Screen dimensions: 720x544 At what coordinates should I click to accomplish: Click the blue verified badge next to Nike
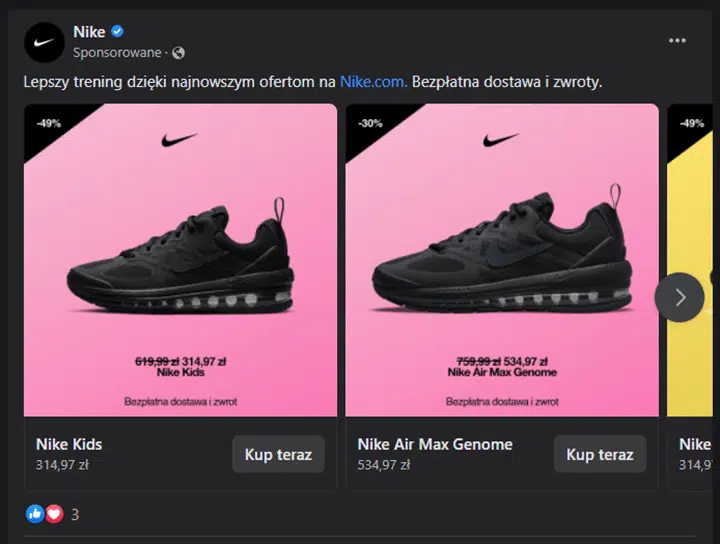coord(118,31)
